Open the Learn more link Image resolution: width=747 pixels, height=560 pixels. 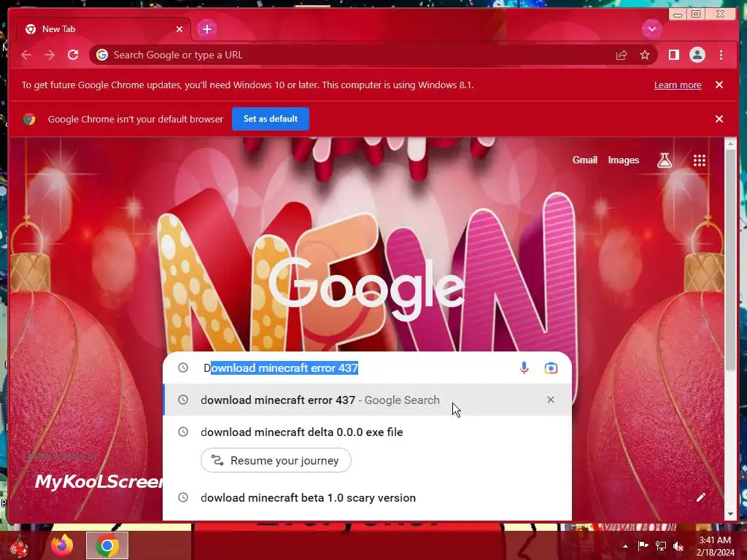tap(678, 85)
